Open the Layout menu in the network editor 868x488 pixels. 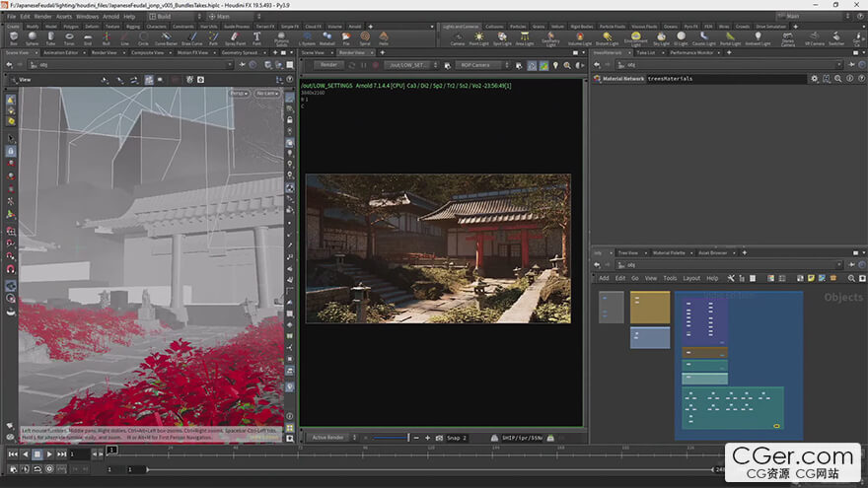tap(690, 278)
